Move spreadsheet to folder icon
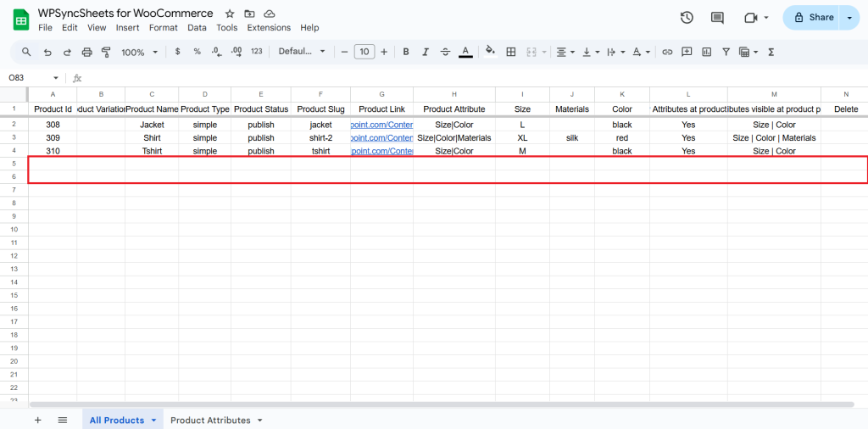 point(250,14)
